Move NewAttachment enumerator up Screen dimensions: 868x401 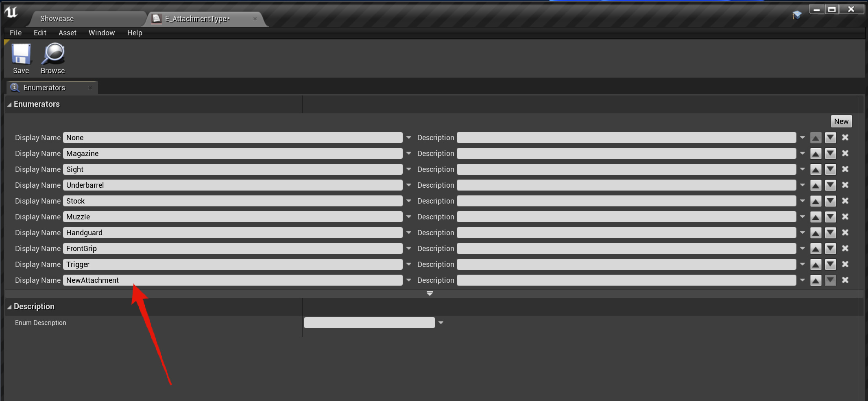tap(816, 280)
